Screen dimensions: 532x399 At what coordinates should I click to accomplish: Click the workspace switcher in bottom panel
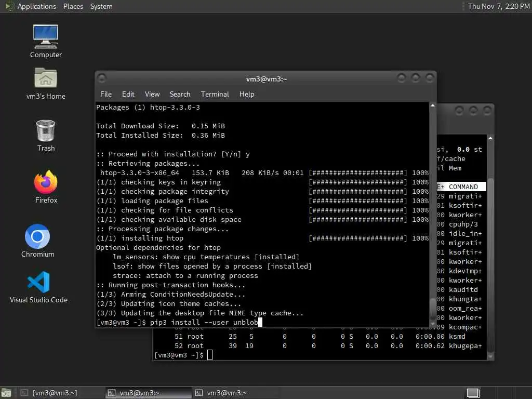(473, 393)
